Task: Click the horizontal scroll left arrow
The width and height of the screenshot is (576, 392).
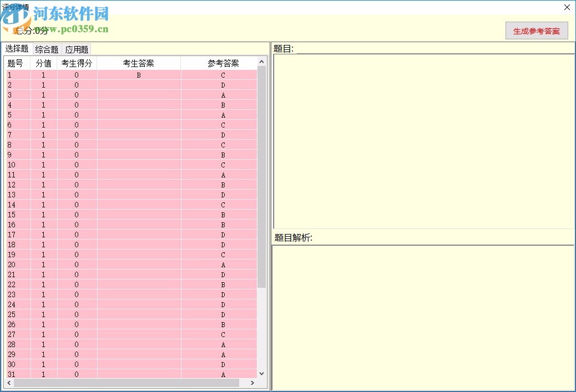Action: (9, 383)
